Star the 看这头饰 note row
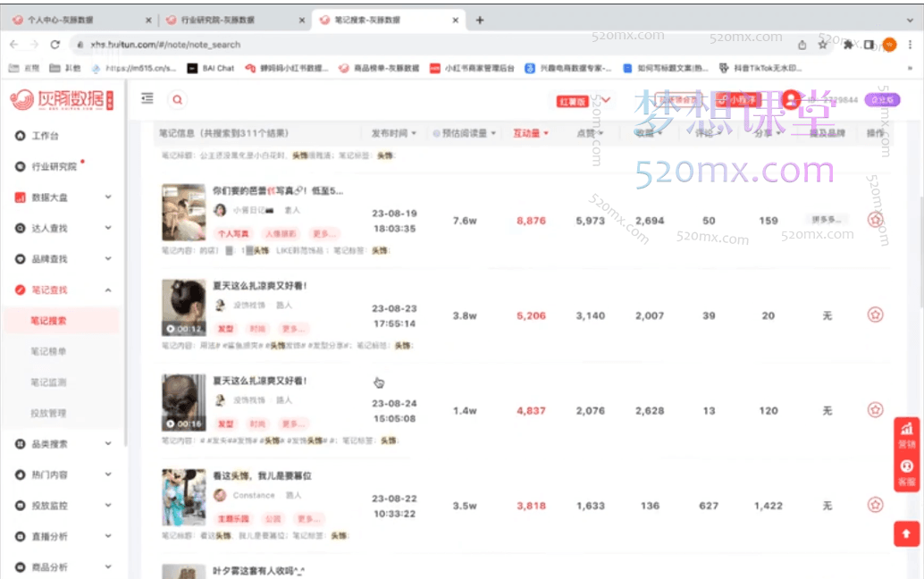This screenshot has height=579, width=924. pyautogui.click(x=875, y=505)
